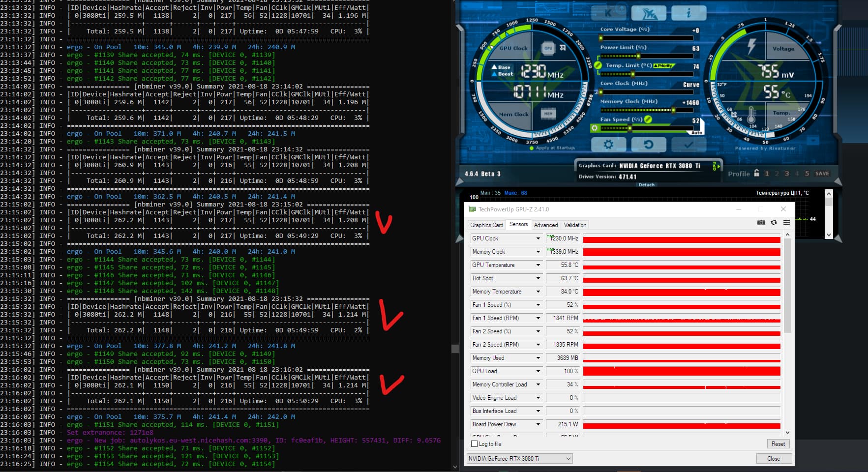868x472 pixels.
Task: Open Afterburner settings gear button
Action: (608, 145)
